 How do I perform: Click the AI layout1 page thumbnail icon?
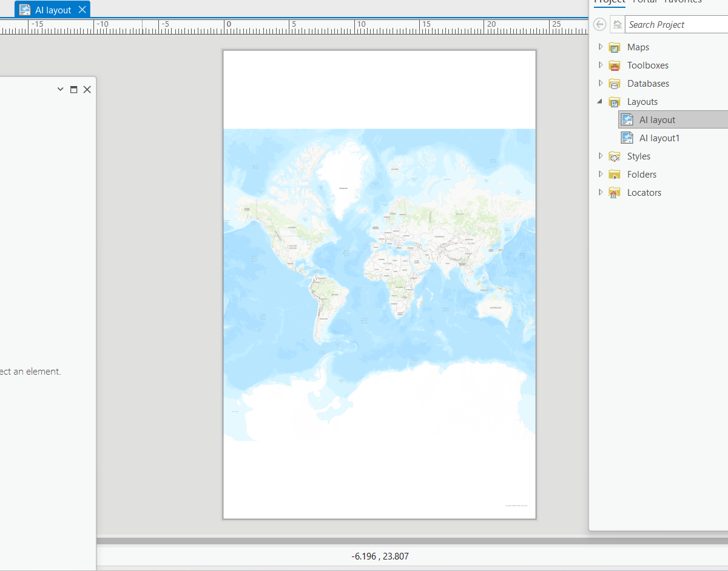(x=627, y=138)
